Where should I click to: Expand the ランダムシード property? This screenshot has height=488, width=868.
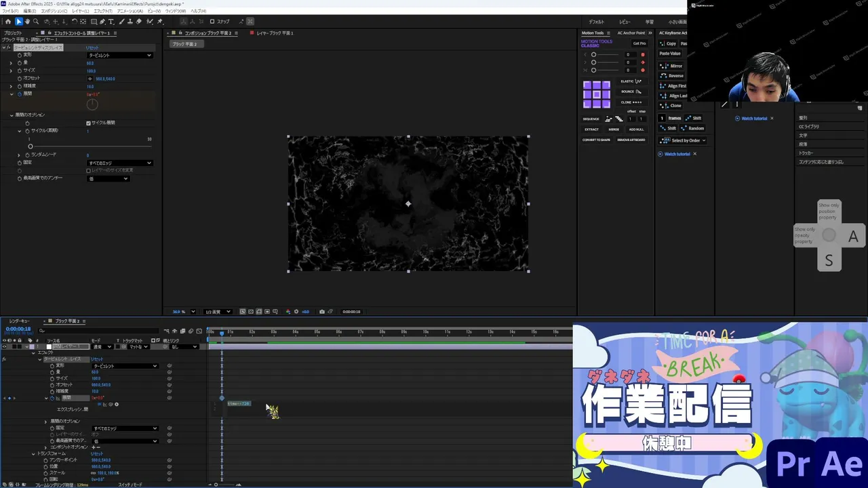19,155
